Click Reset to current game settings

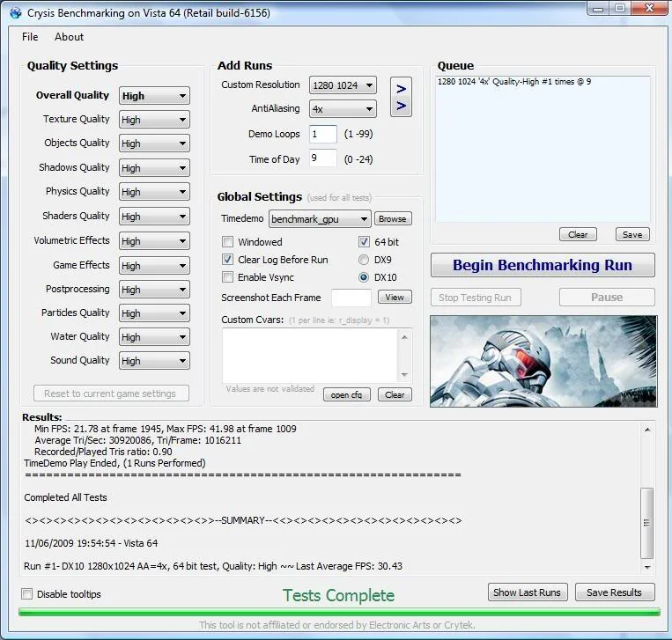(x=111, y=394)
